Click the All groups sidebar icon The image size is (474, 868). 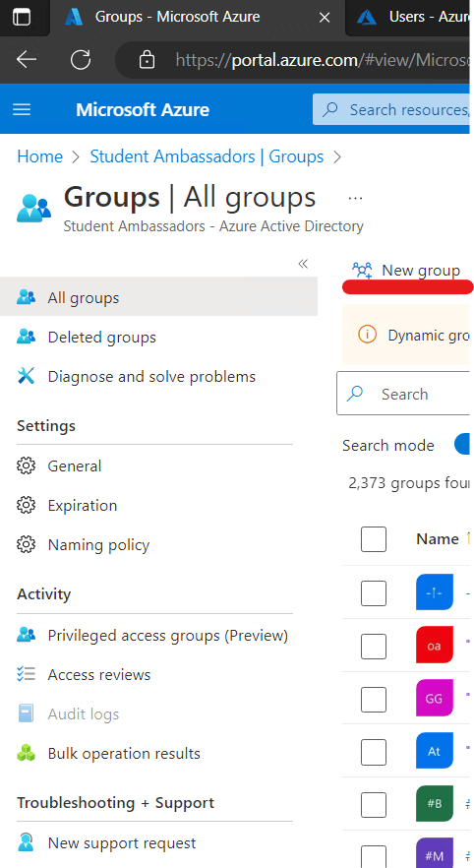coord(26,297)
